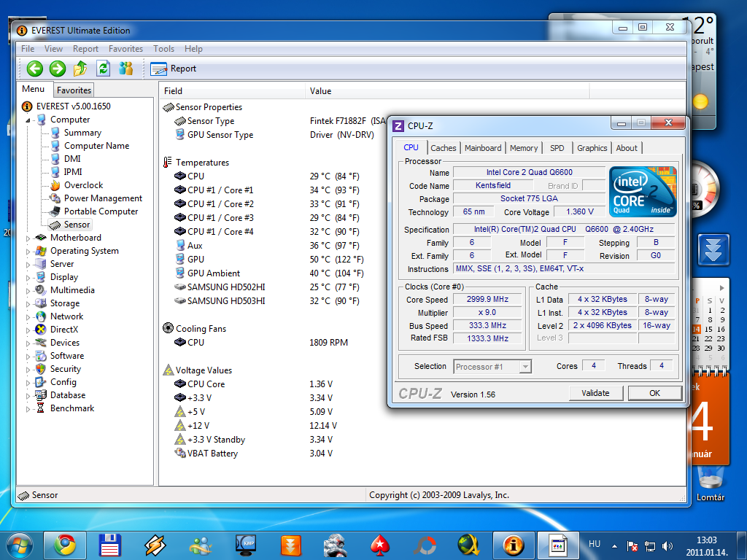Expand the Operating System tree node

coord(28,251)
